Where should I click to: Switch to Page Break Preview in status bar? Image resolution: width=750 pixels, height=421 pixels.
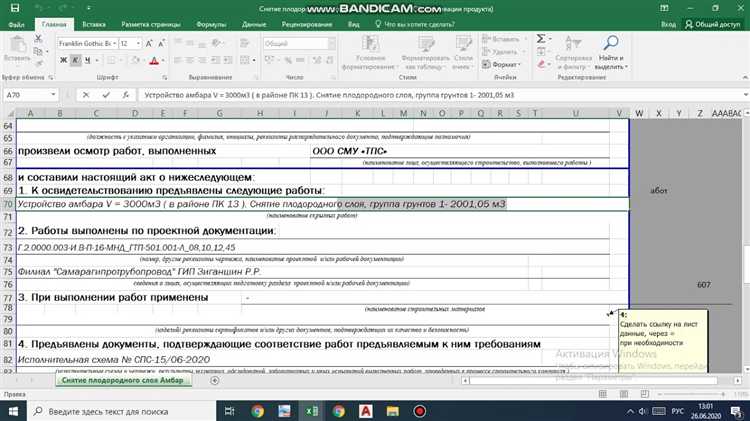tap(645, 394)
